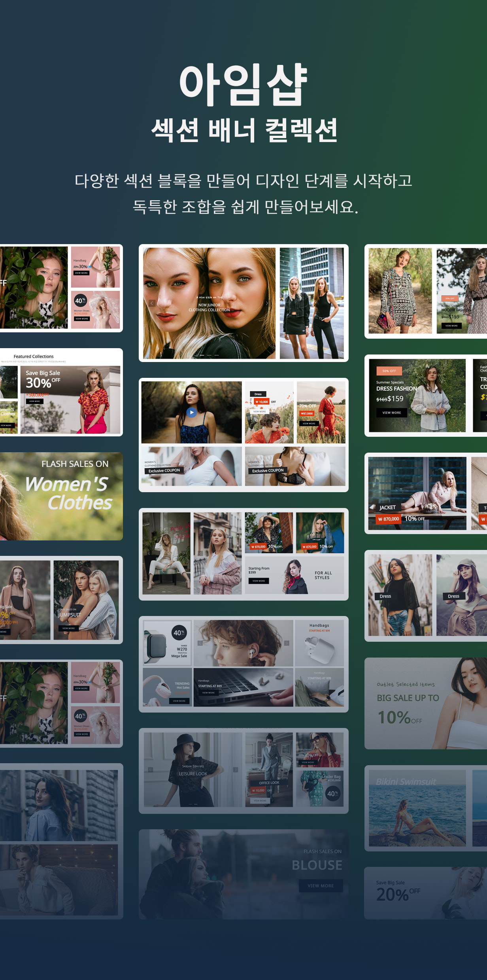Click View More on laptop Starting At $99 banner
The width and height of the screenshot is (487, 980).
[x=208, y=692]
